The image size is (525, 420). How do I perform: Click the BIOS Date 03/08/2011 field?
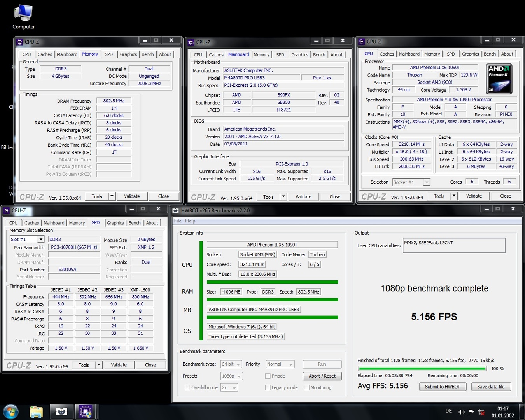coord(283,144)
